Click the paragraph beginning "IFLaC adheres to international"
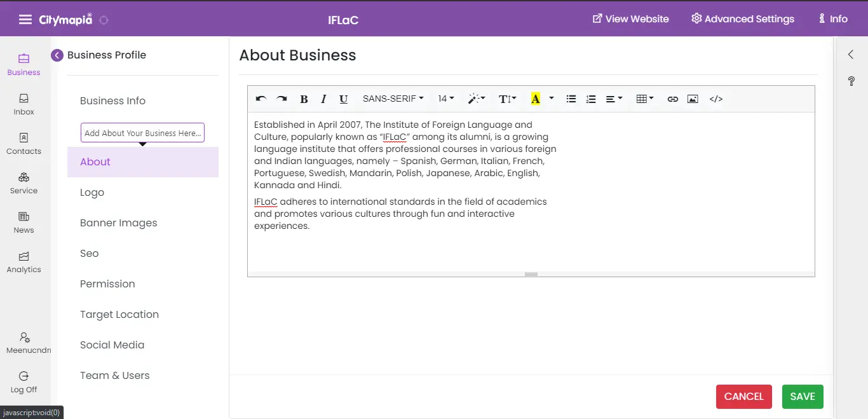Screen dimensions: 868x419 click(400, 214)
